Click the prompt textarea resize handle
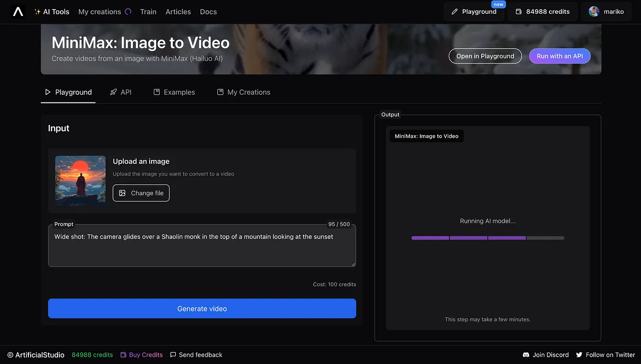The height and width of the screenshot is (364, 641). 353,264
